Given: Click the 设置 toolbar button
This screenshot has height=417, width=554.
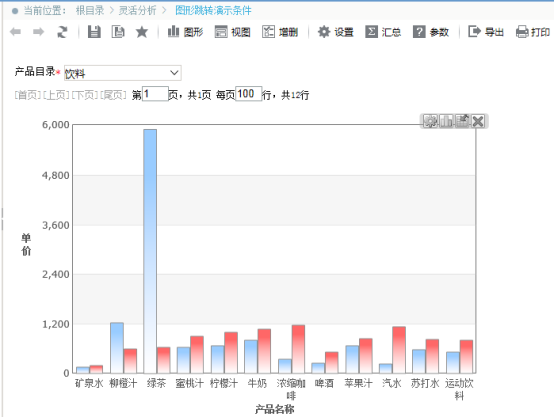Looking at the screenshot, I should tap(335, 32).
